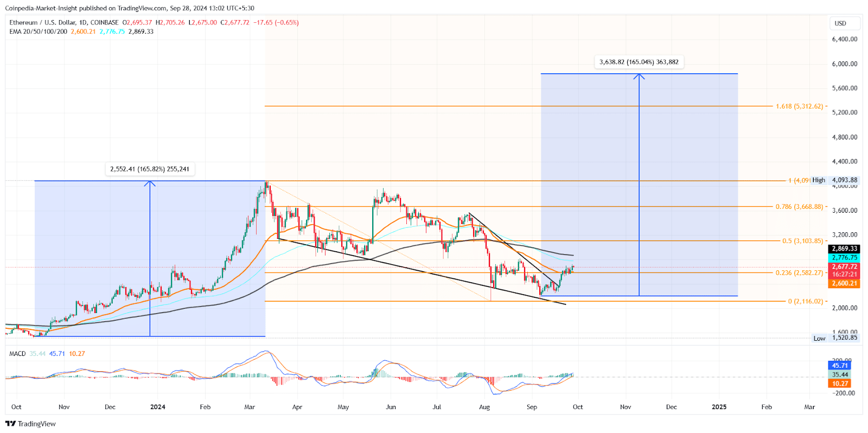Click the Sep label on the time axis
This screenshot has width=868, height=433.
(532, 407)
